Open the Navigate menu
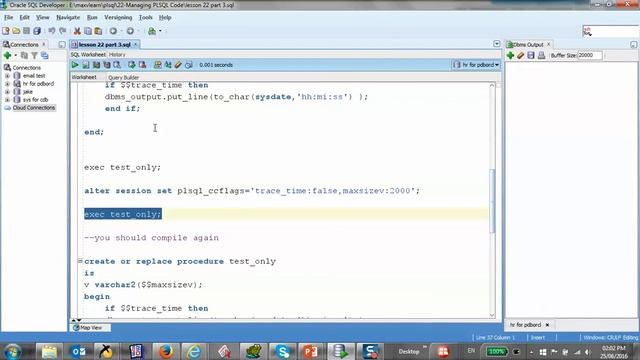Viewport: 640px width, 360px height. (68, 18)
